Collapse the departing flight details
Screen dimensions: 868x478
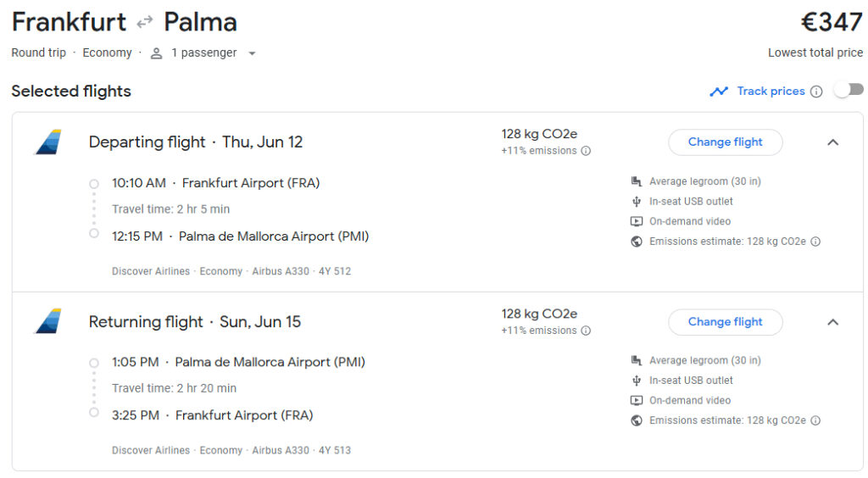[x=832, y=142]
